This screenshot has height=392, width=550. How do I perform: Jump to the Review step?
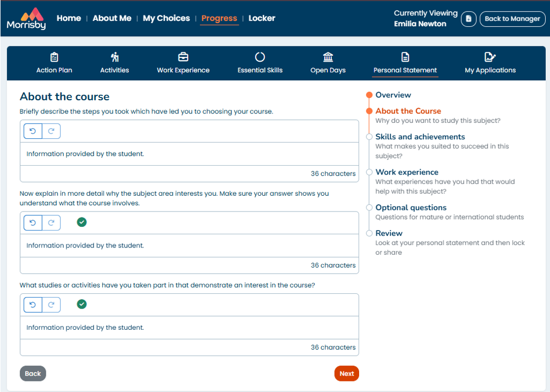click(389, 233)
